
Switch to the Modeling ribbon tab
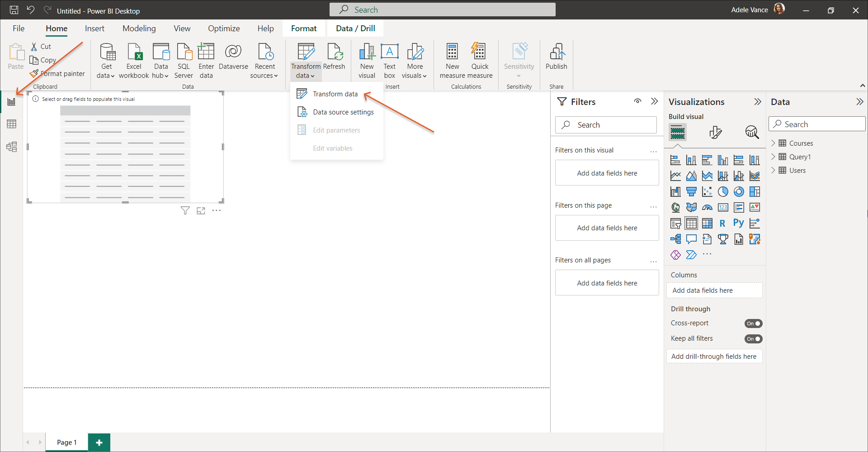139,29
